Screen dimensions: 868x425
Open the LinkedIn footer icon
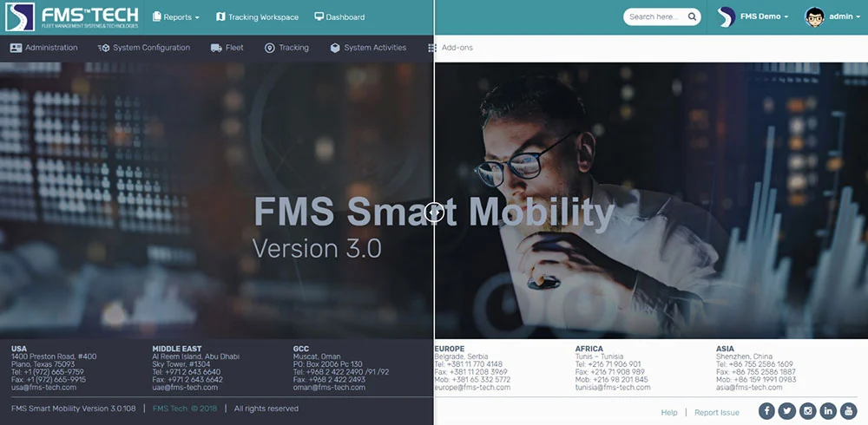coord(828,411)
